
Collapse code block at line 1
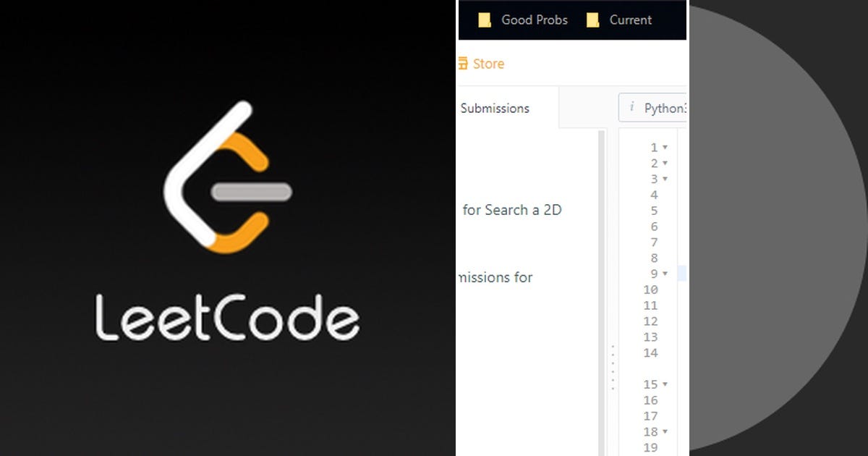point(665,148)
